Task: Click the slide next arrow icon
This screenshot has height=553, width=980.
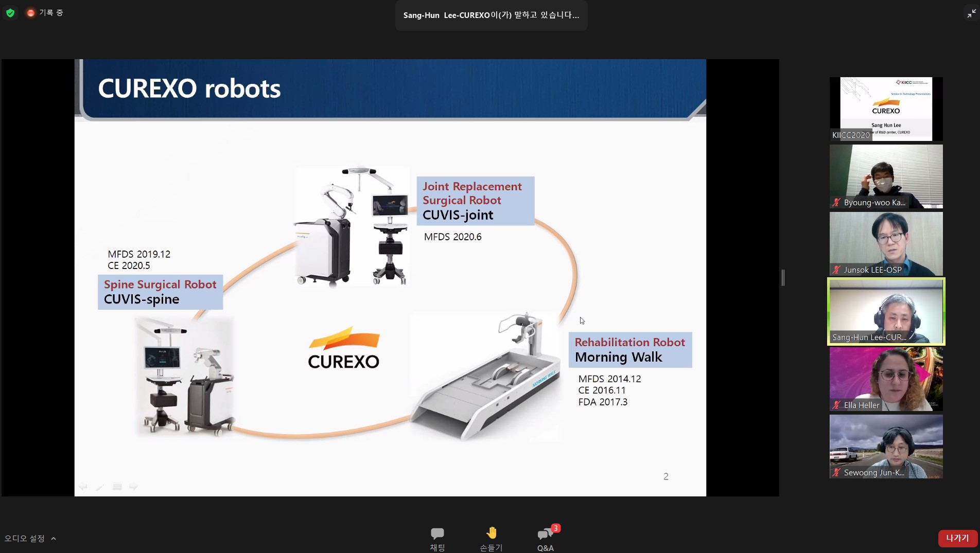Action: [x=134, y=486]
